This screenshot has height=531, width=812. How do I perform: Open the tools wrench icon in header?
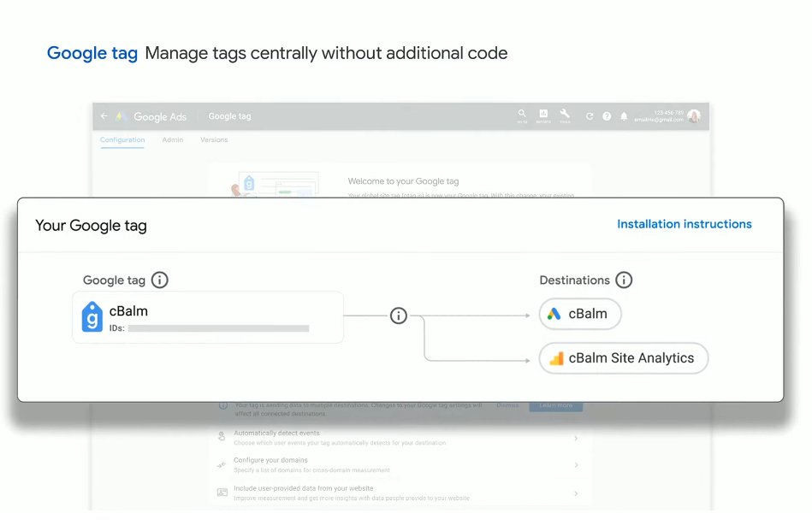coord(565,114)
